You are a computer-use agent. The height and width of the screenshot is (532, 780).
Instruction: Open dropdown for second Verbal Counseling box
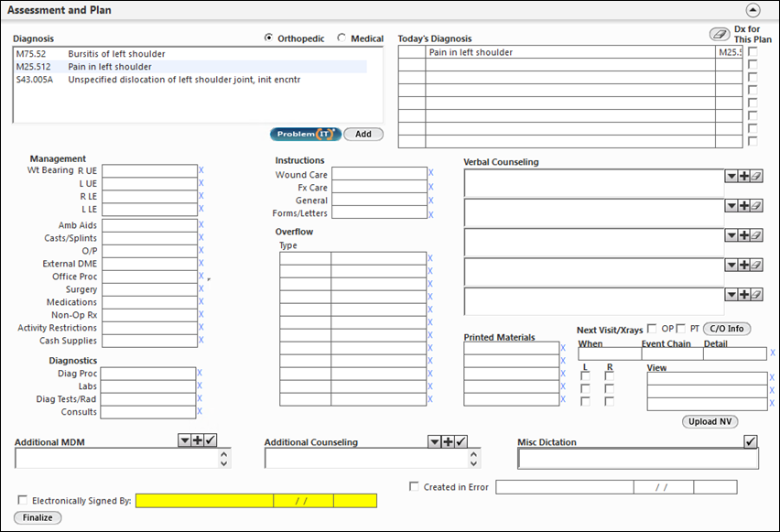pos(731,205)
